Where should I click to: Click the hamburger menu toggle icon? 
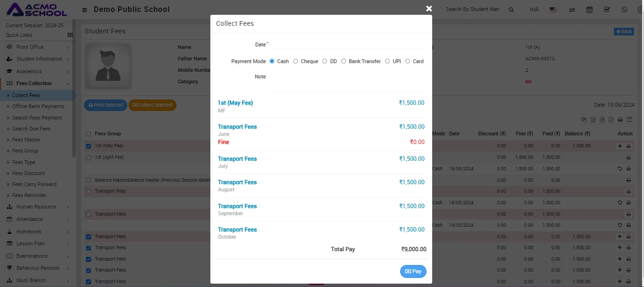click(x=85, y=10)
